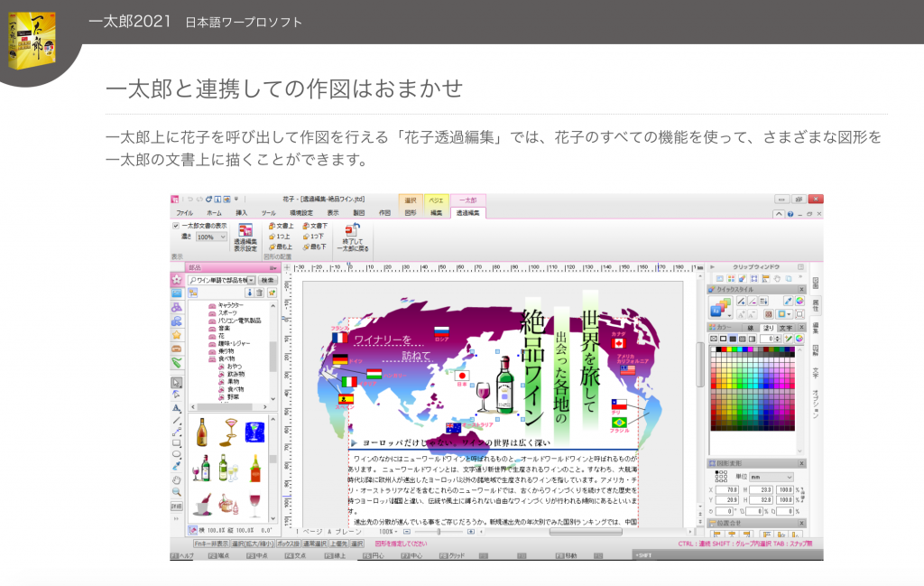Pick the red swatch in color palette top row
This screenshot has width=924, height=586.
725,349
